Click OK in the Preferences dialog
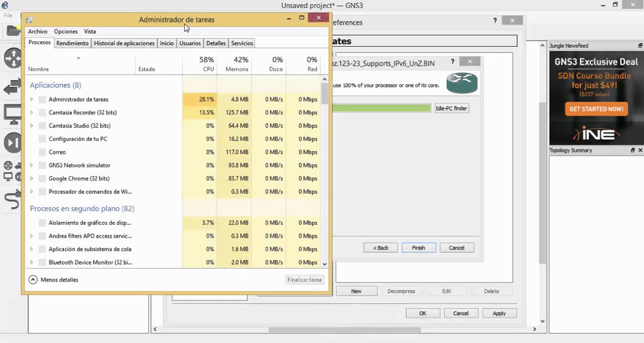The width and height of the screenshot is (644, 343). click(423, 313)
